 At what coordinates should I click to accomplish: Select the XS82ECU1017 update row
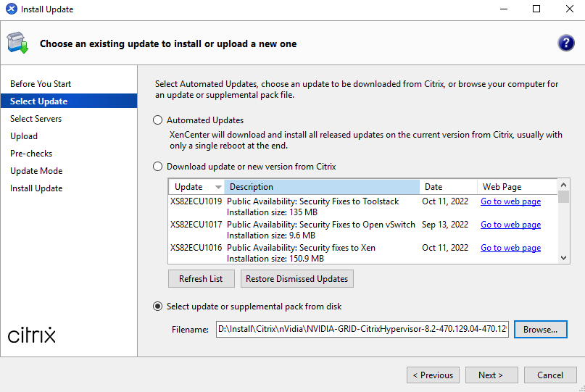click(363, 230)
